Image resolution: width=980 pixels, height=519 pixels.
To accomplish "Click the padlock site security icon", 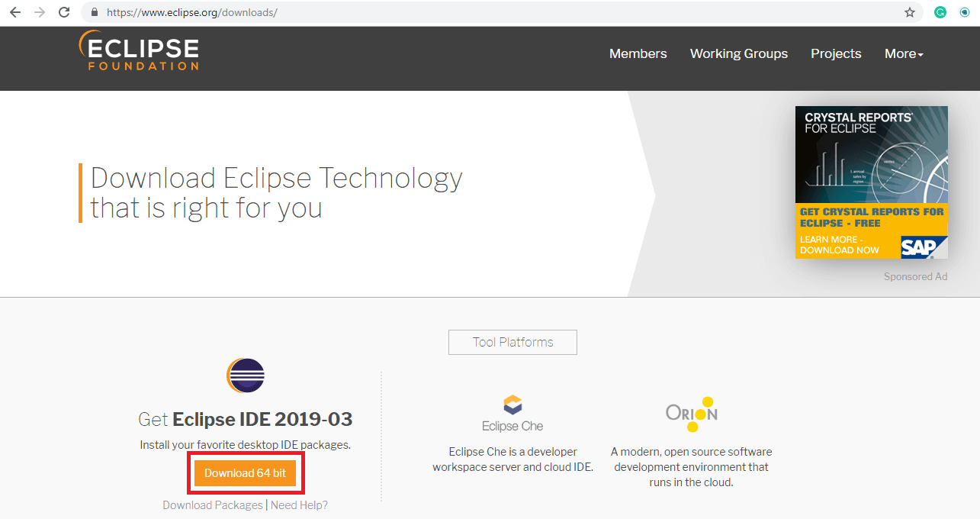I will (95, 12).
